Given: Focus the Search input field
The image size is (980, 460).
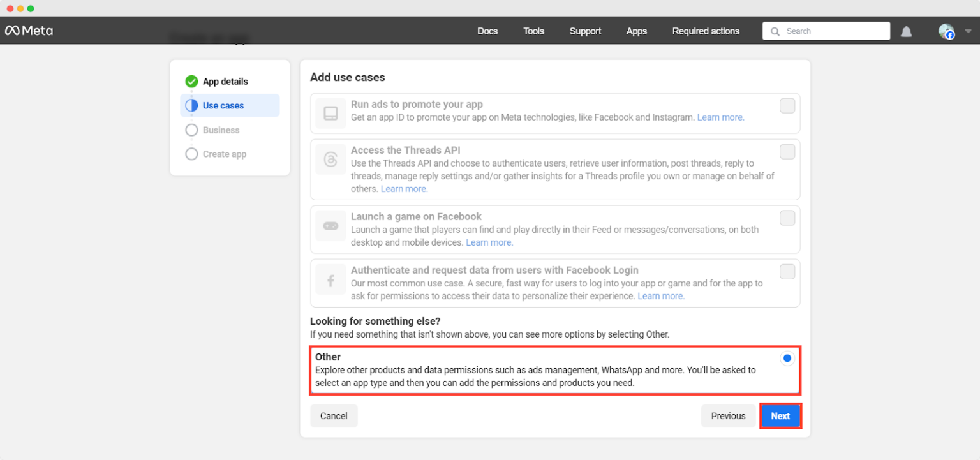Looking at the screenshot, I should coord(833,31).
